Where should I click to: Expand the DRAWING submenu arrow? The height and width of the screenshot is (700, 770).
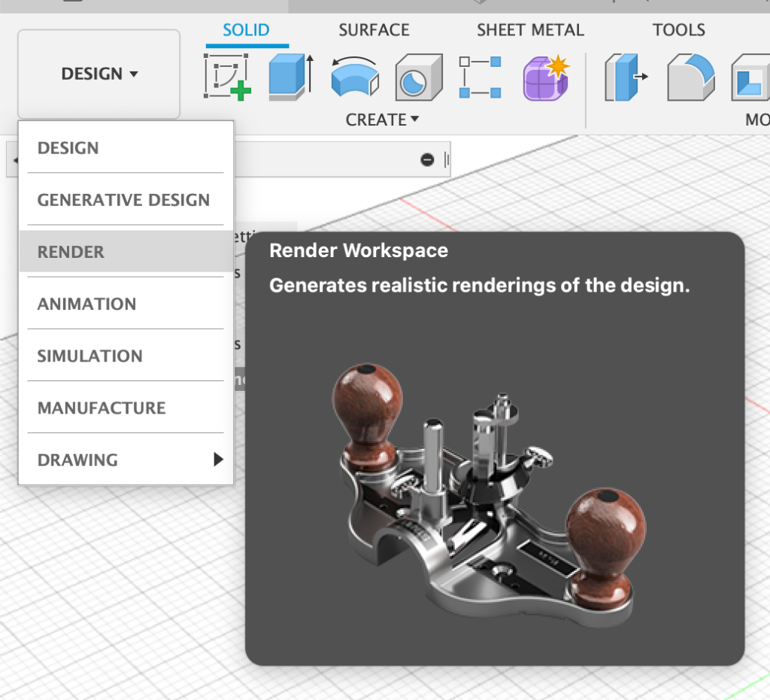coord(218,459)
